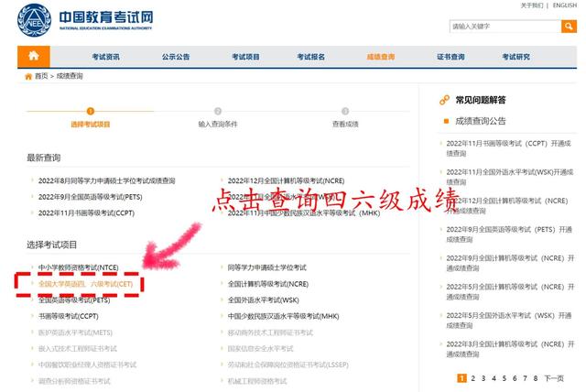Open 2022年8月同等学力申请硕士学位考试成绩查询

point(106,180)
